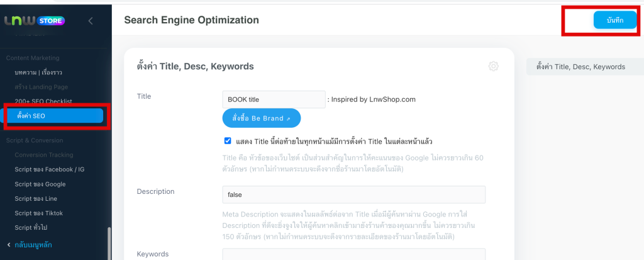Viewport: 644px width, 260px height.
Task: Open Script ของ Line menu item
Action: click(36, 199)
